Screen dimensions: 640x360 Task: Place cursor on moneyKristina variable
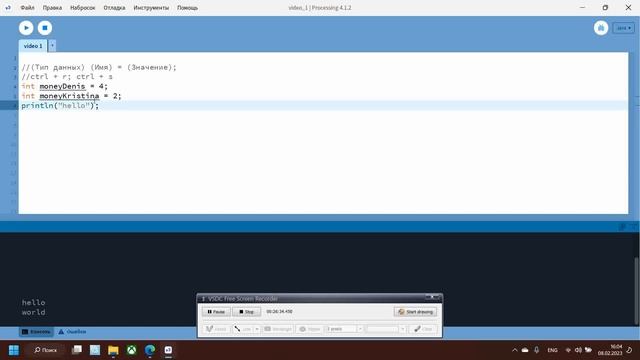pyautogui.click(x=69, y=96)
